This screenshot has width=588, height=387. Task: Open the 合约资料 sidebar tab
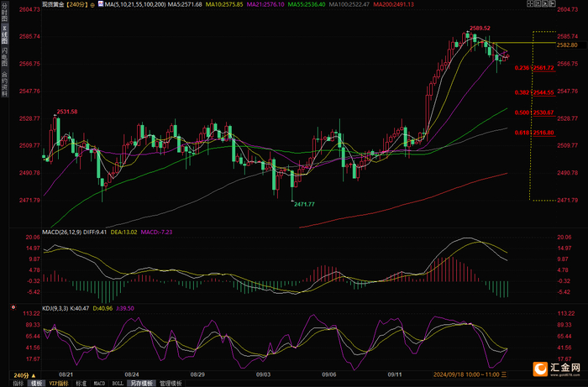(x=4, y=83)
